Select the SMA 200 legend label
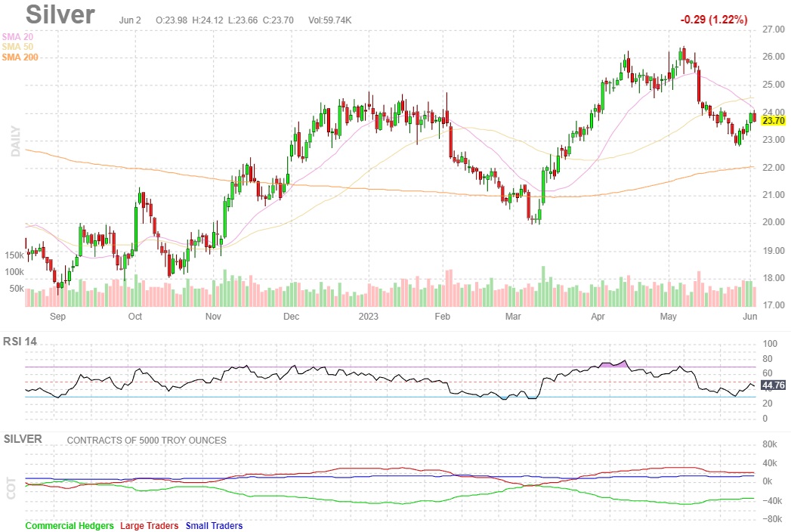 (20, 57)
